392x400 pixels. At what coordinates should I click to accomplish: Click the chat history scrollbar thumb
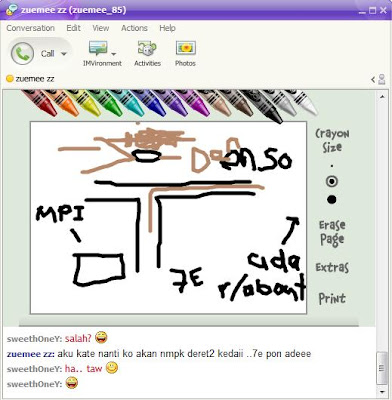pos(382,368)
